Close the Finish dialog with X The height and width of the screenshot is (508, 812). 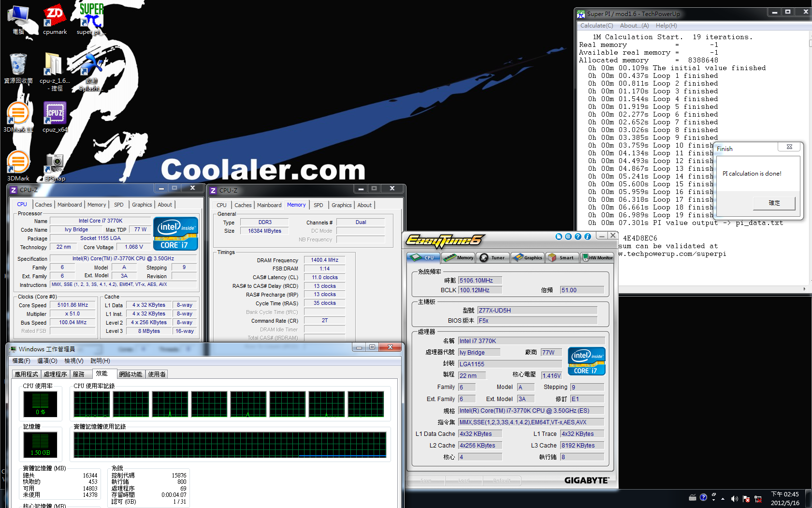tap(789, 147)
